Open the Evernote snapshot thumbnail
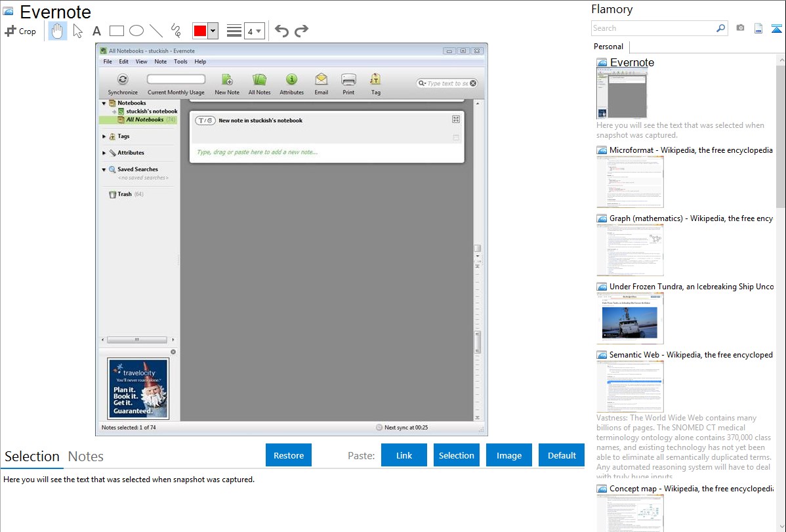786x532 pixels. pyautogui.click(x=621, y=93)
